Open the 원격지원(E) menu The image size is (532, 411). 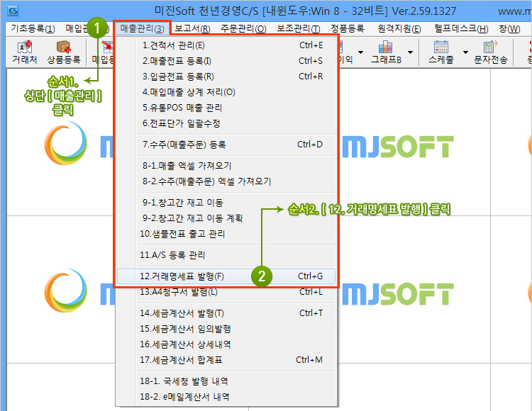tap(399, 28)
